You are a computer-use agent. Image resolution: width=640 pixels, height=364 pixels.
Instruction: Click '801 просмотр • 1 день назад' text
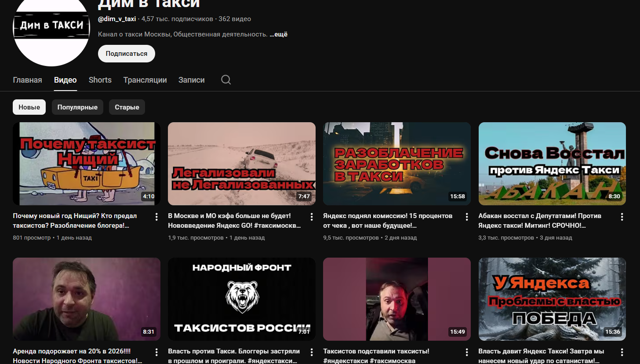coord(52,238)
